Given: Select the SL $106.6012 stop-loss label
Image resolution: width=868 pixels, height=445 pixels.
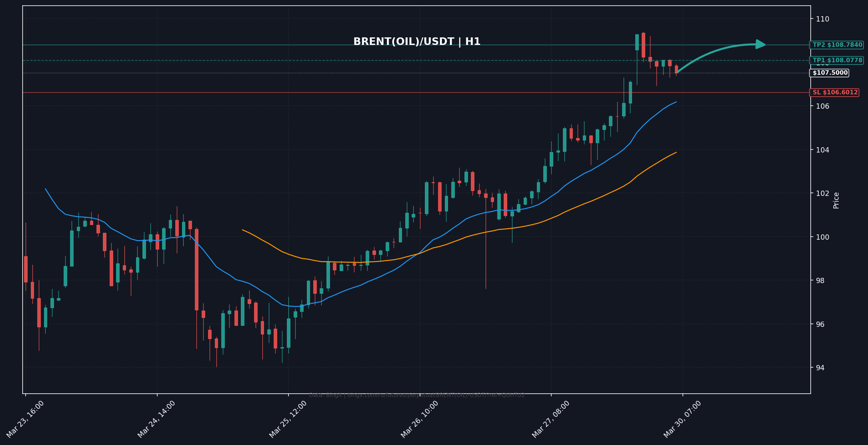Looking at the screenshot, I should 835,92.
